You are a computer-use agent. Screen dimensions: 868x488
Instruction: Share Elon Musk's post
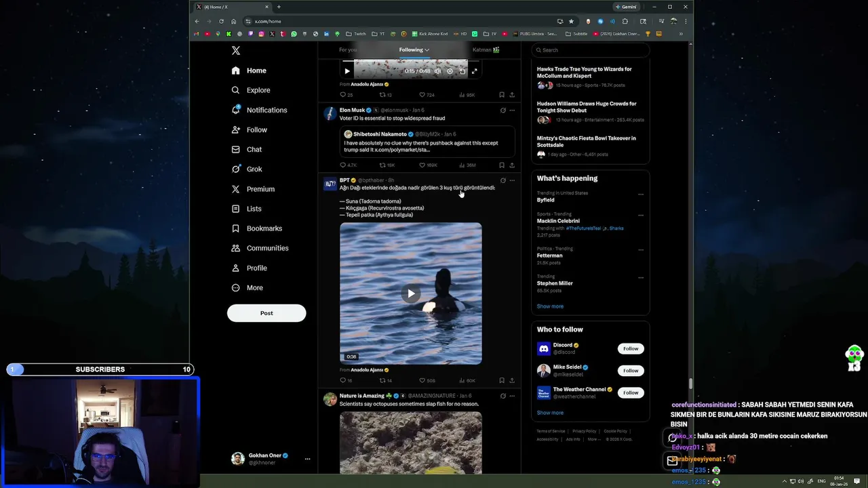(x=512, y=165)
